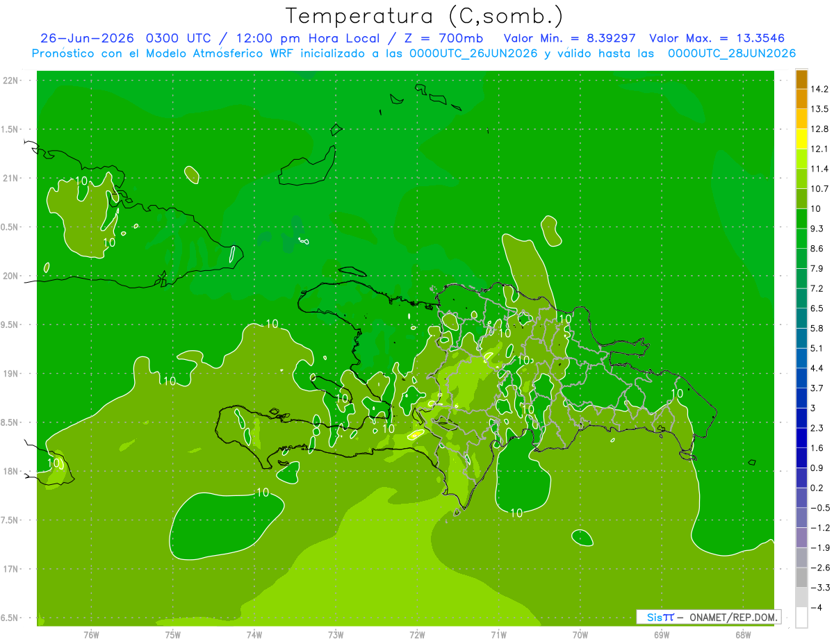Click the '69W' longitude label

661,634
